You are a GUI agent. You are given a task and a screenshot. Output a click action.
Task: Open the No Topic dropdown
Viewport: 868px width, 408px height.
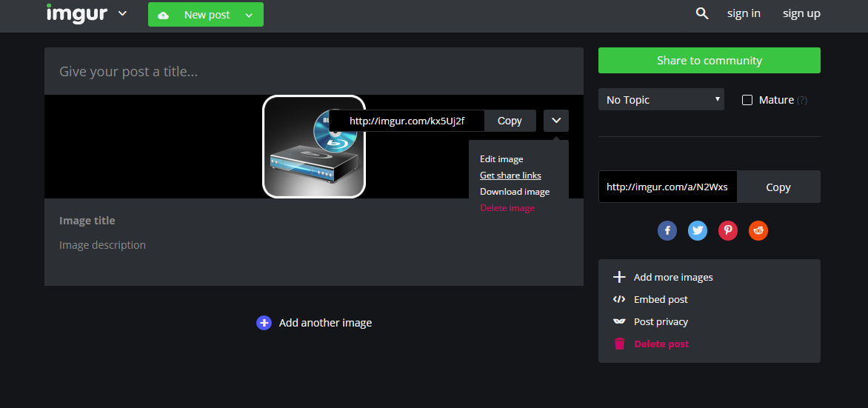[661, 100]
